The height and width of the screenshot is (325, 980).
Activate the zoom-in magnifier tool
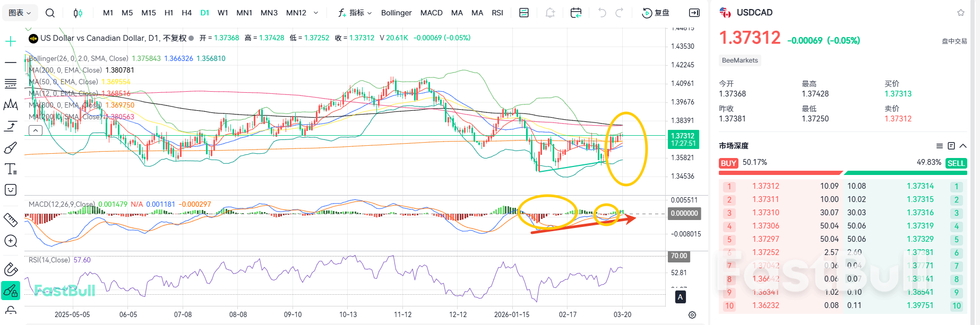(11, 241)
